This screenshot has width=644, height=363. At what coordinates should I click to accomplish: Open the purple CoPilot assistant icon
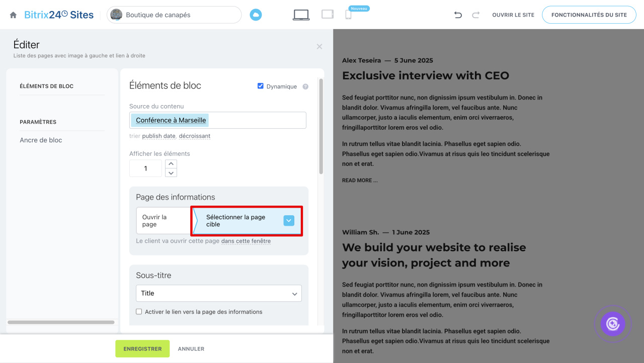point(613,323)
